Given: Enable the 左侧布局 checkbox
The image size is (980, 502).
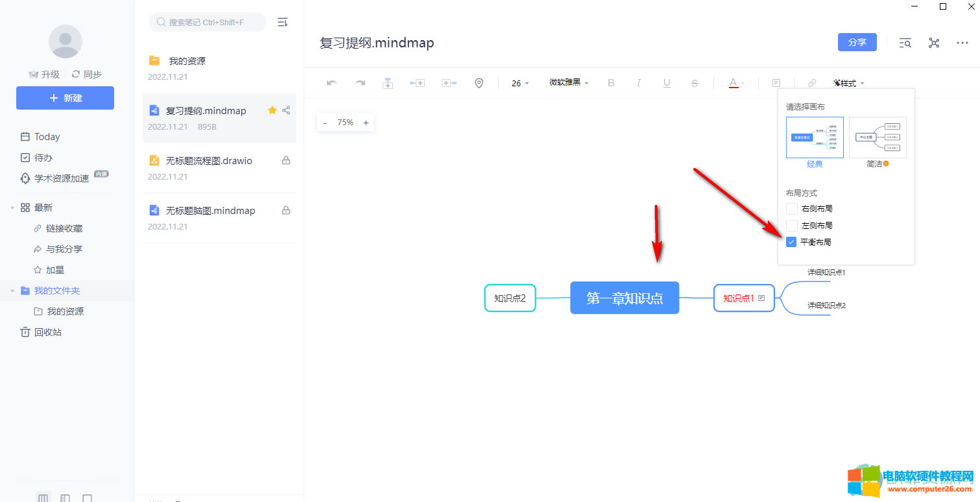Looking at the screenshot, I should (x=791, y=226).
